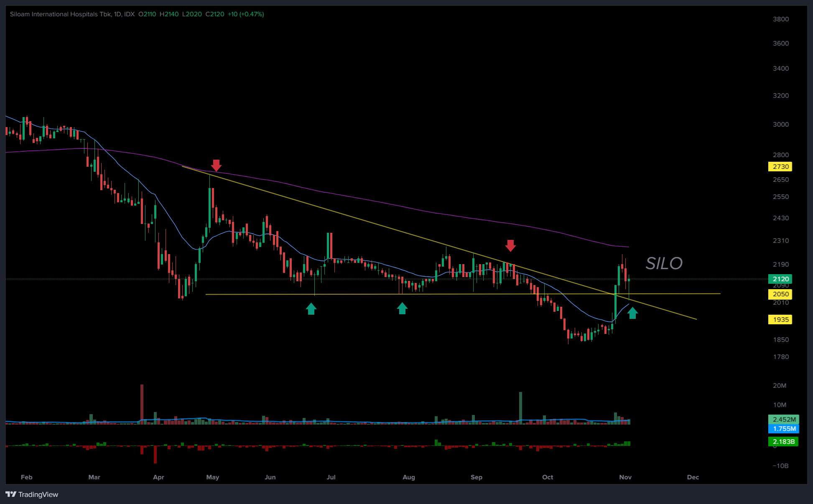Click the green up arrow near November
813x504 pixels.
pyautogui.click(x=632, y=313)
